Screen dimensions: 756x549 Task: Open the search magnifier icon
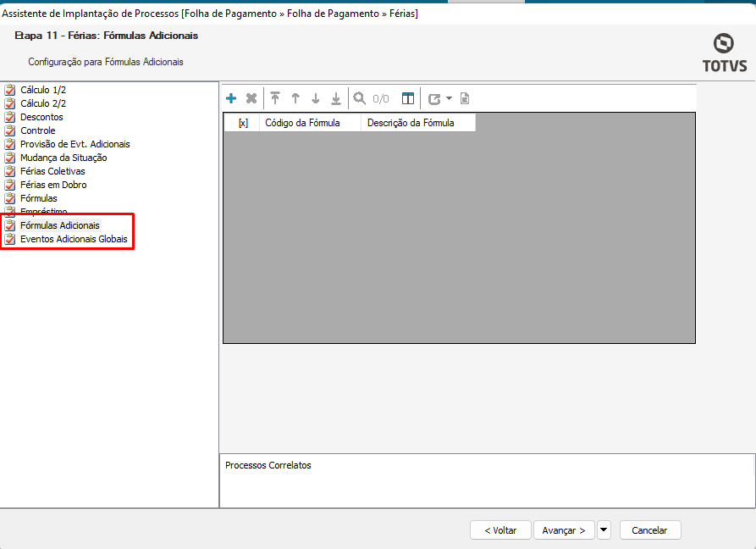(359, 98)
